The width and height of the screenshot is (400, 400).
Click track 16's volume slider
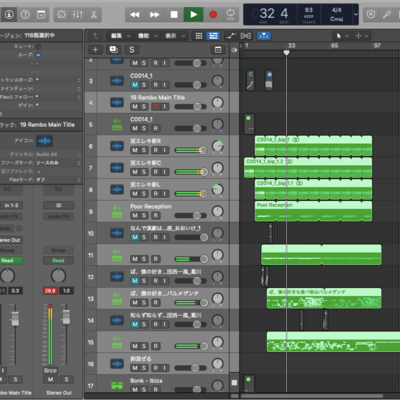[191, 368]
